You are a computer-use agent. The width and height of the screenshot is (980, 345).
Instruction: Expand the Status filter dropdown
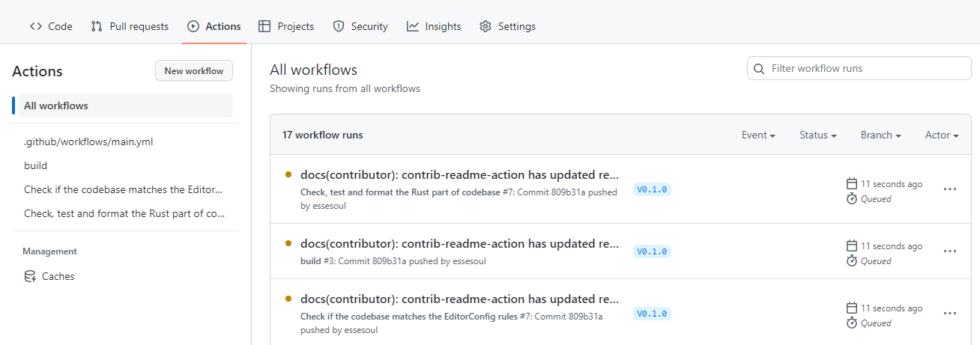(x=818, y=135)
